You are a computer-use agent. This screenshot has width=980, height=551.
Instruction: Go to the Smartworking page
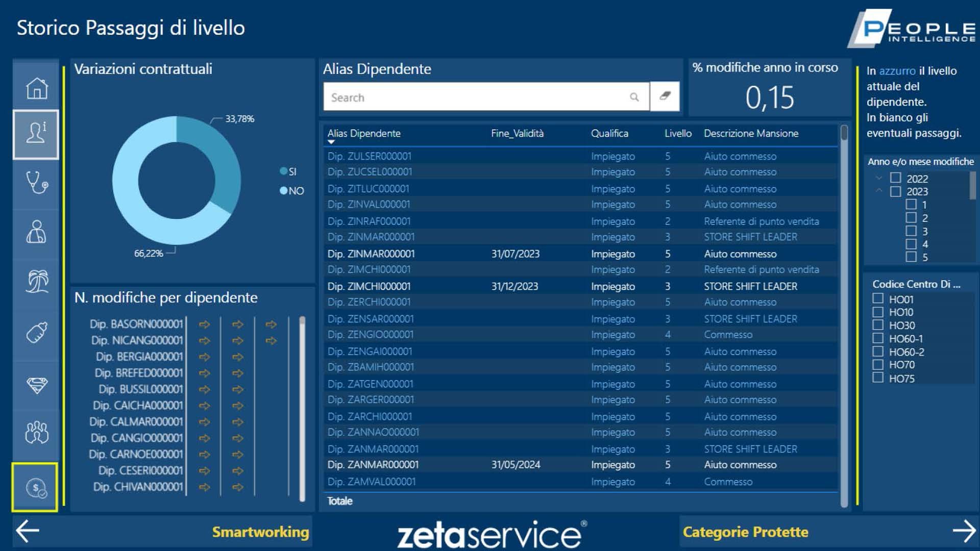(260, 532)
